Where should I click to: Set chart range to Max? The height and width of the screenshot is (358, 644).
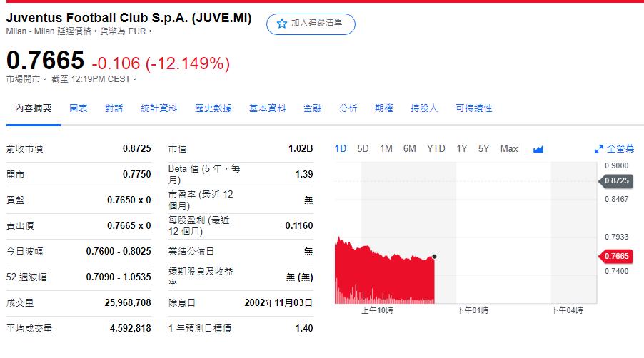click(x=509, y=148)
